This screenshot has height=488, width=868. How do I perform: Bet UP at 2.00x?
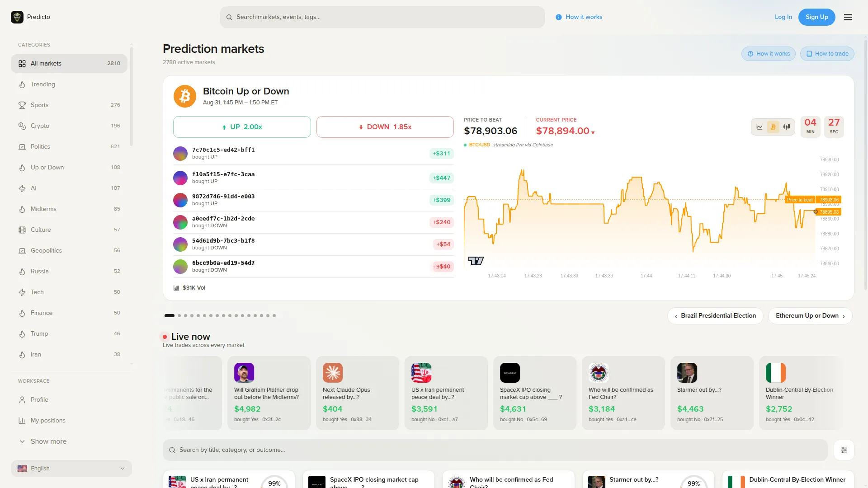click(x=242, y=127)
